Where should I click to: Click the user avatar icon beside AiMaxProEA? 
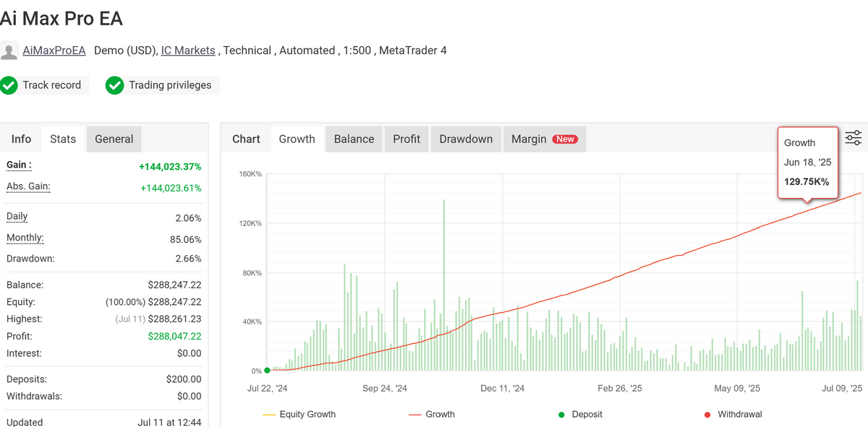pos(9,51)
